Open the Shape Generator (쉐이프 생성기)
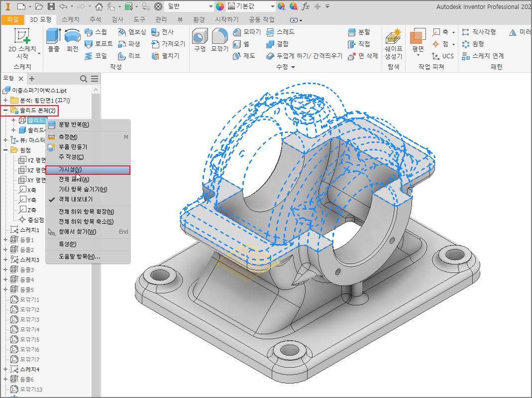This screenshot has width=532, height=398. pyautogui.click(x=394, y=44)
